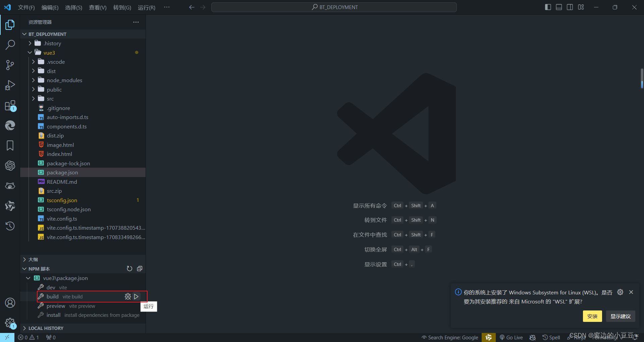The width and height of the screenshot is (644, 342).
Task: Open the ChatGPT extension icon
Action: coord(10,166)
